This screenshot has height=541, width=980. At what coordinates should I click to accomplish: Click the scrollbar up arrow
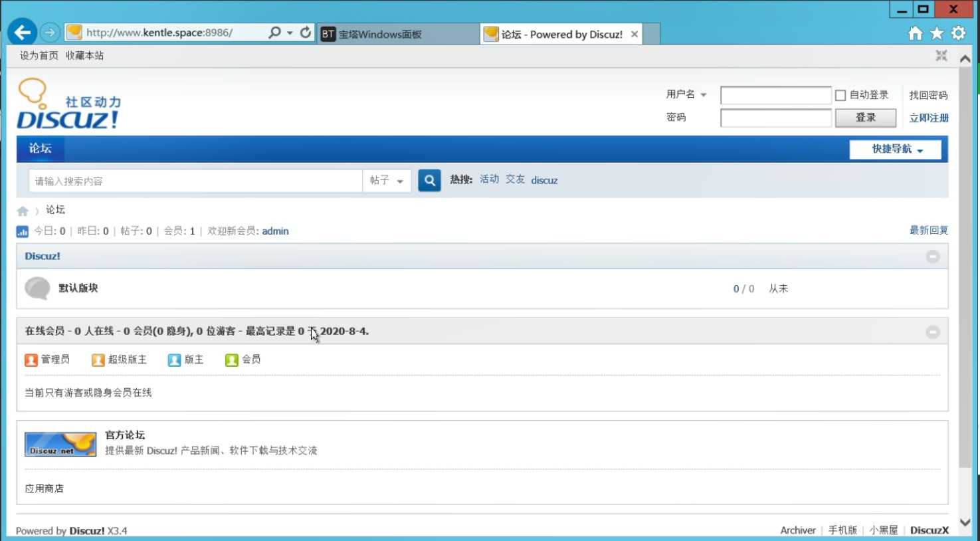pyautogui.click(x=965, y=58)
